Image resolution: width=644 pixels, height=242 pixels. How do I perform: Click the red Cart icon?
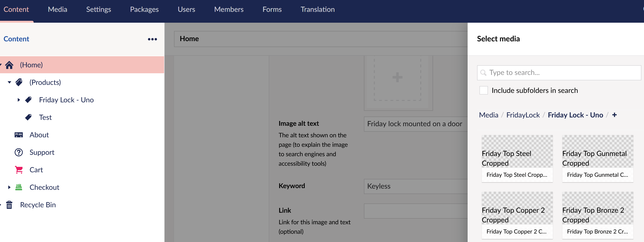click(x=19, y=170)
